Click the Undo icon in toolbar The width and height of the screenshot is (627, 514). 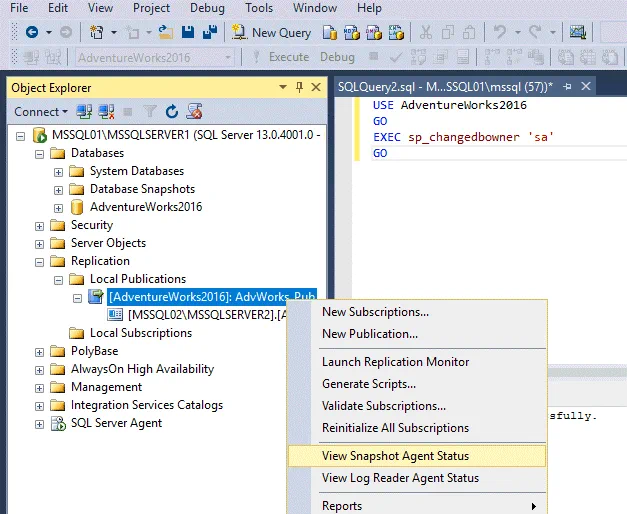point(501,32)
